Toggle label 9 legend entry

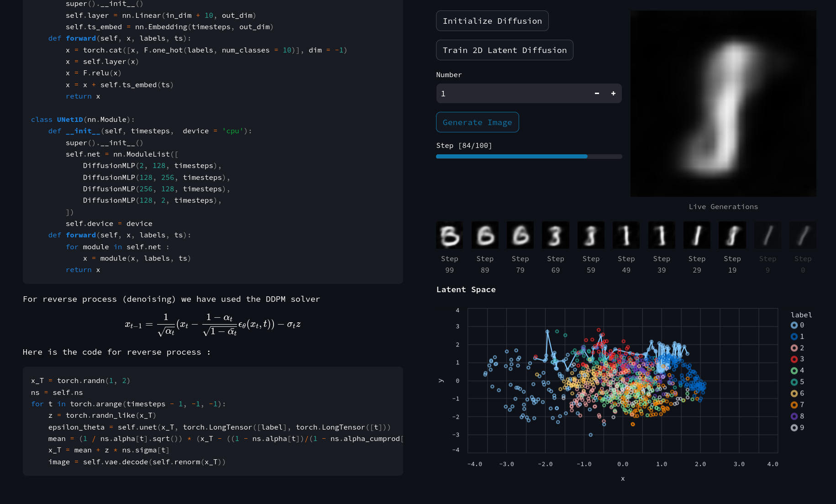pos(794,428)
